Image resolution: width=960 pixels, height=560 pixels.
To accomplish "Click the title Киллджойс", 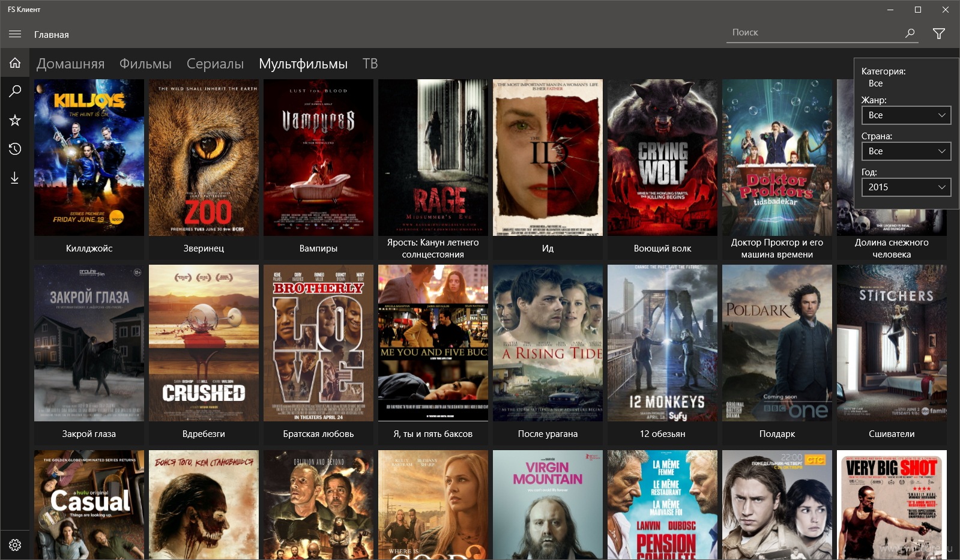I will pos(89,248).
